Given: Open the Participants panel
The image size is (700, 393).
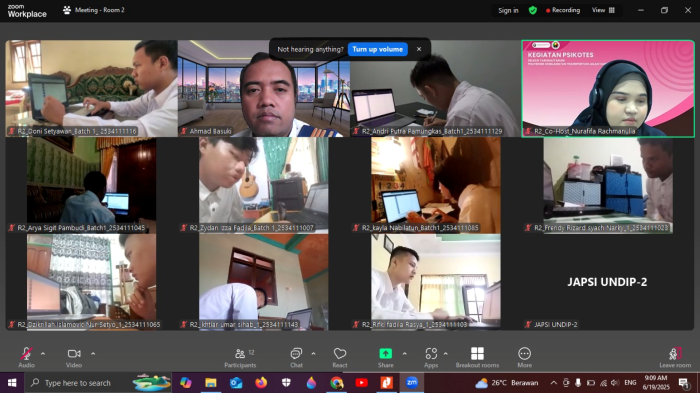Looking at the screenshot, I should coord(240,358).
